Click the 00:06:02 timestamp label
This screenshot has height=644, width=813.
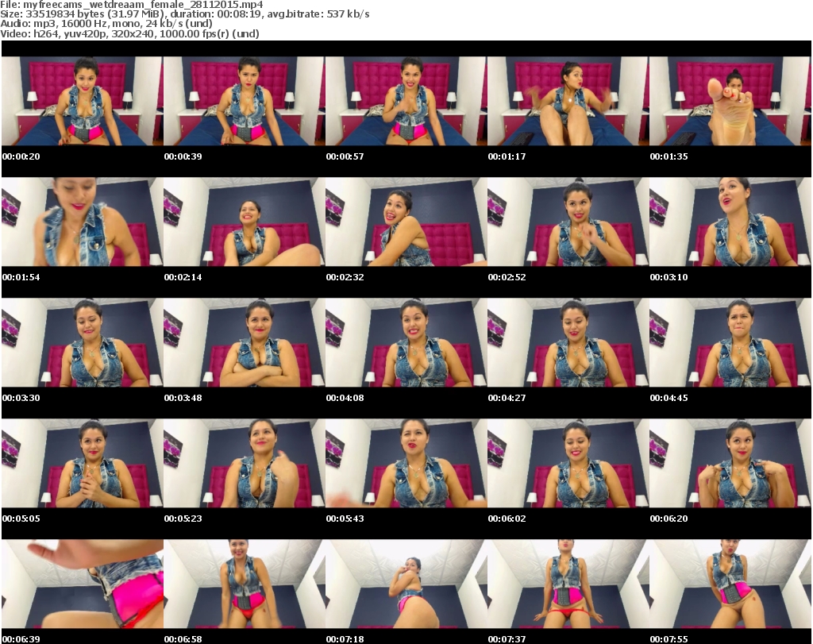[507, 519]
